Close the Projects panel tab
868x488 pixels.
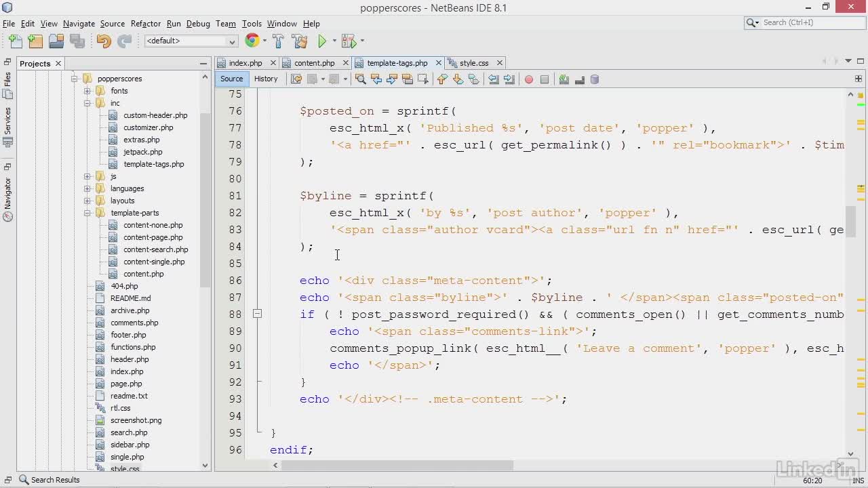pos(58,64)
